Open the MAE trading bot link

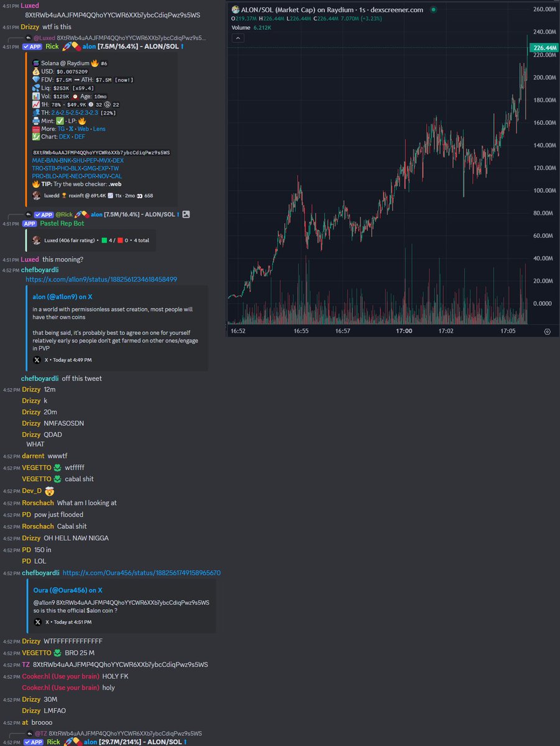[38, 160]
